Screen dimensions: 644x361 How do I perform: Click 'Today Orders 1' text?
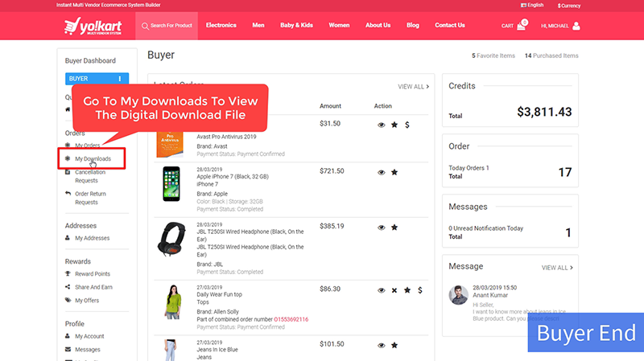[x=469, y=168]
